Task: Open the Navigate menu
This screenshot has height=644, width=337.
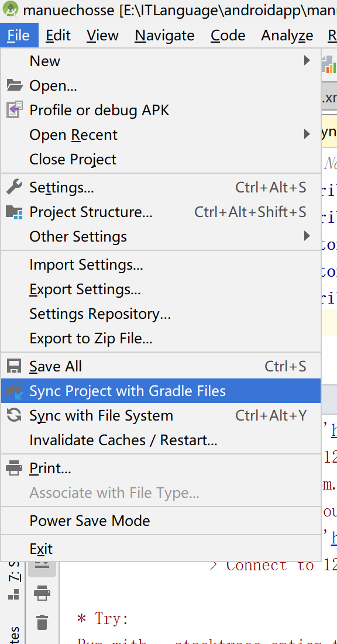Action: pos(164,36)
